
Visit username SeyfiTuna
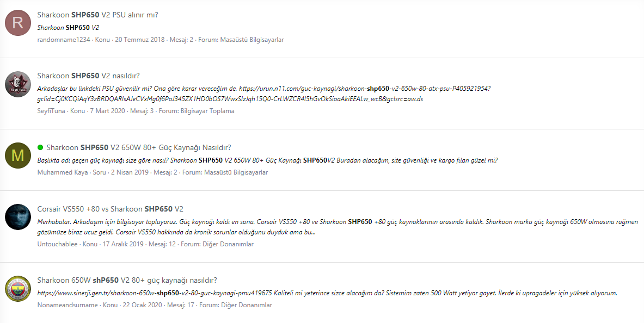(x=50, y=110)
